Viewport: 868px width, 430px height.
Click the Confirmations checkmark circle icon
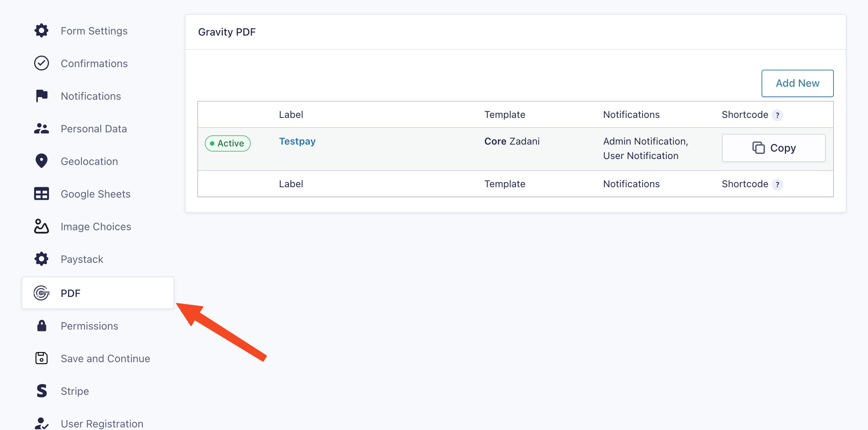(x=42, y=63)
